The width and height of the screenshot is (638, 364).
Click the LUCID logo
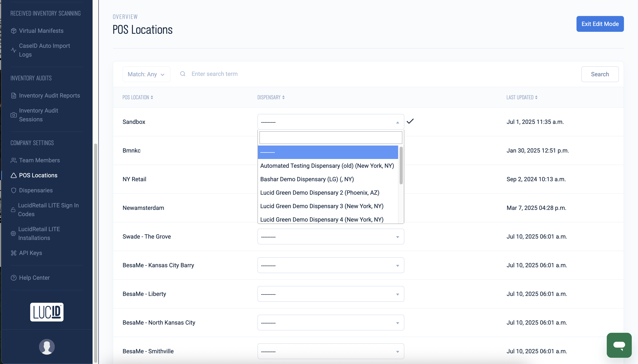click(x=47, y=312)
